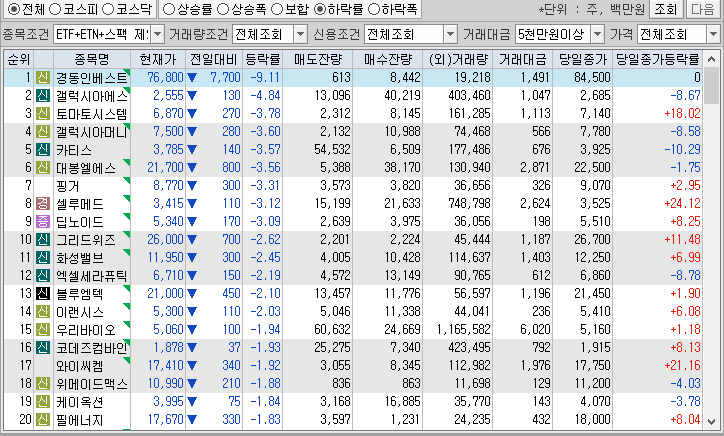Click the 거래대금 column header
Screen dimensions: 724x436
coord(522,59)
